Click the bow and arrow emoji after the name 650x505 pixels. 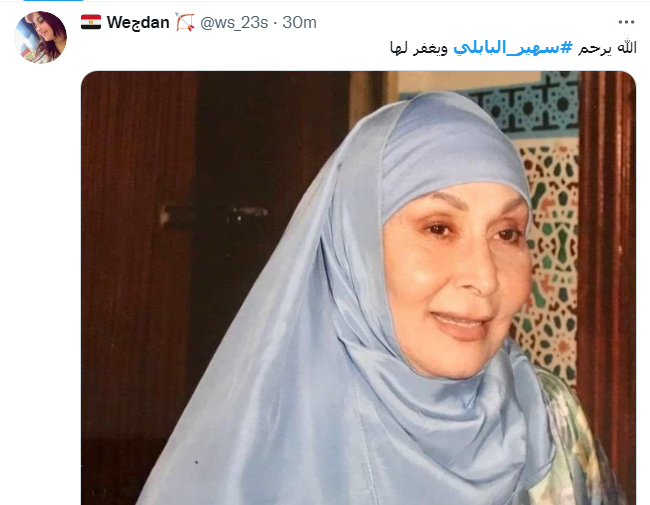[185, 22]
